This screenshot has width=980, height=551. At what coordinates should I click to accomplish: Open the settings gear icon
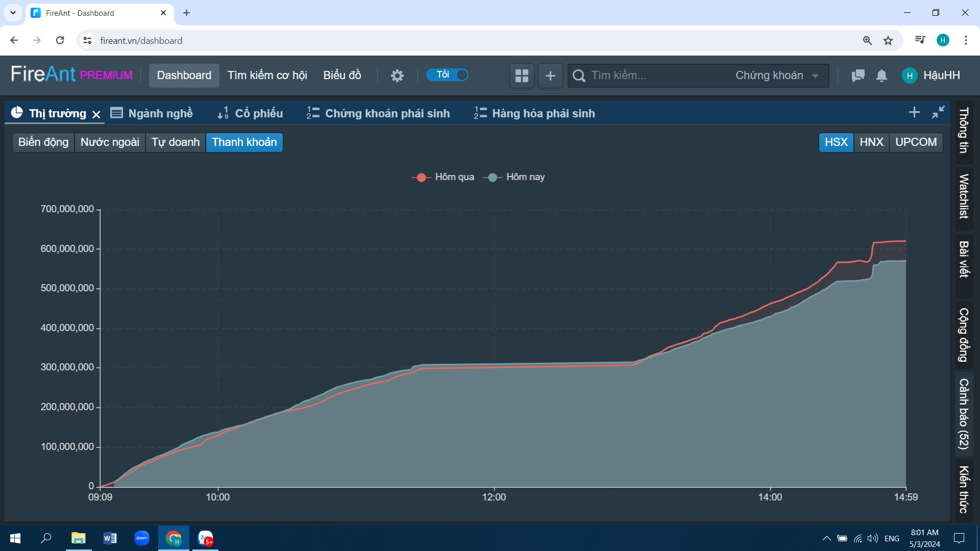[x=397, y=76]
